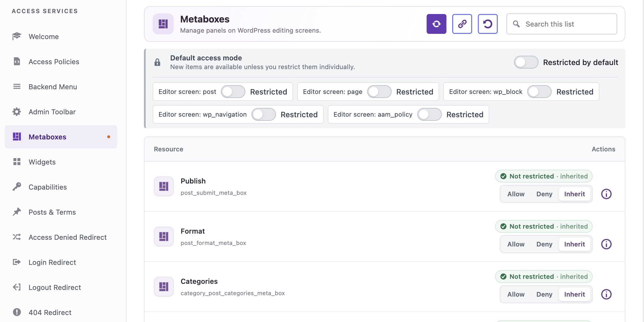Screen dimensions: 644x322
Task: Open Widgets in the sidebar
Action: [61, 162]
